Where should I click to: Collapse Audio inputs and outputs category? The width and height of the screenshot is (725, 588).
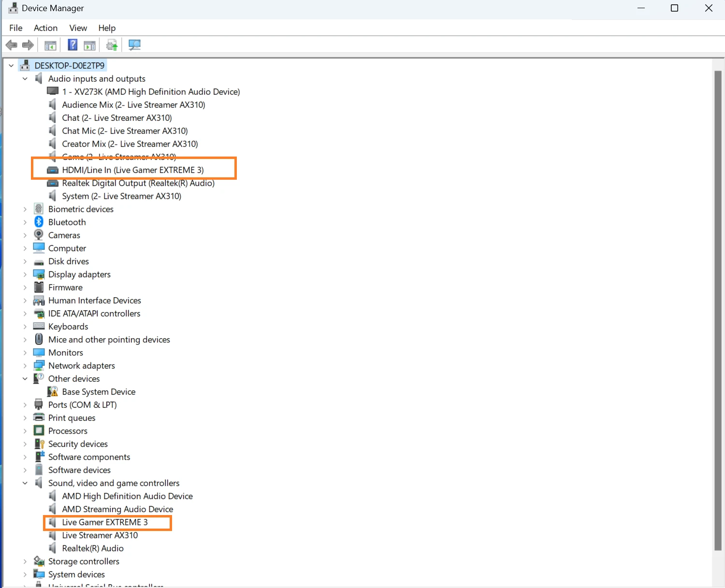coord(25,78)
